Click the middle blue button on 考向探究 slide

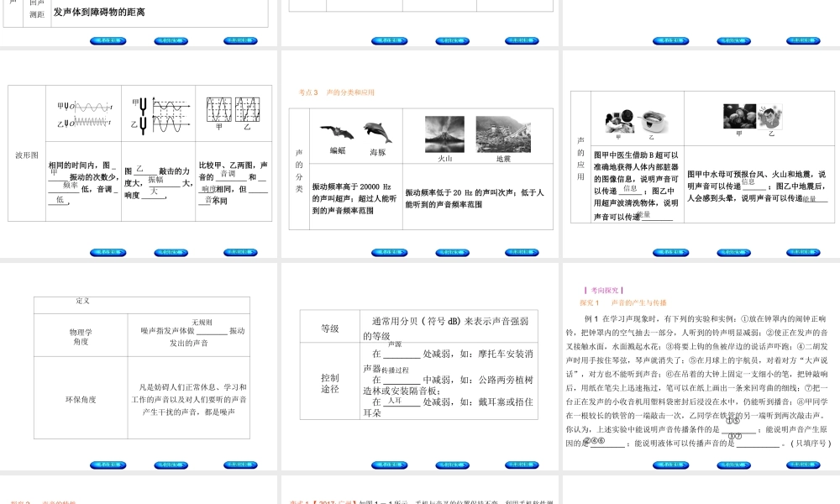point(734,465)
